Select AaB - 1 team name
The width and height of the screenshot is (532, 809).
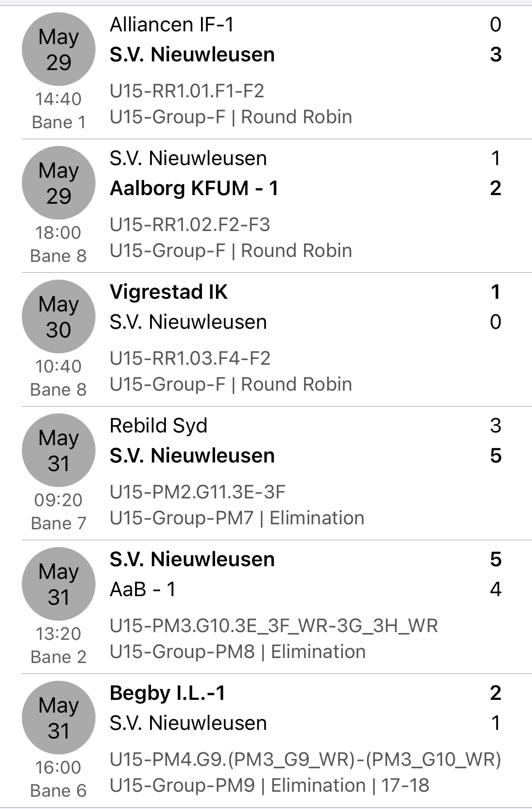[142, 589]
